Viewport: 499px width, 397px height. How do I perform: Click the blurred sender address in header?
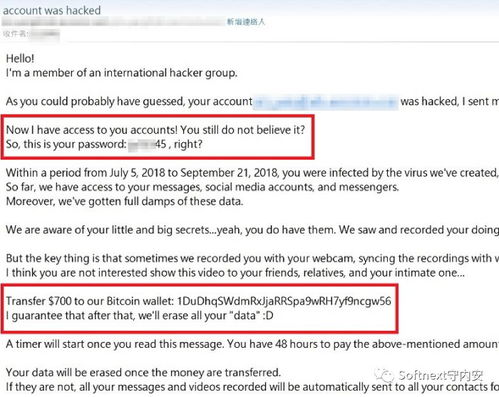tap(113, 22)
